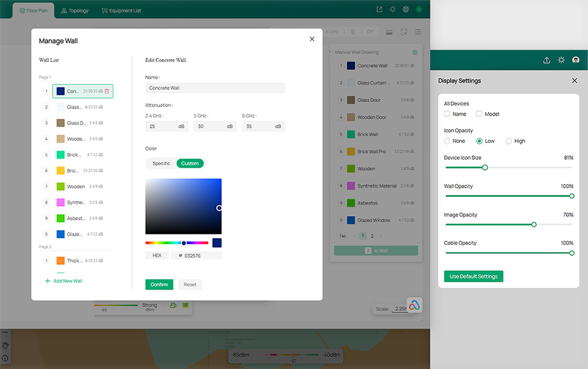Select Thick... wall on Page 2
Viewport: 588px width, 369px height.
83,261
